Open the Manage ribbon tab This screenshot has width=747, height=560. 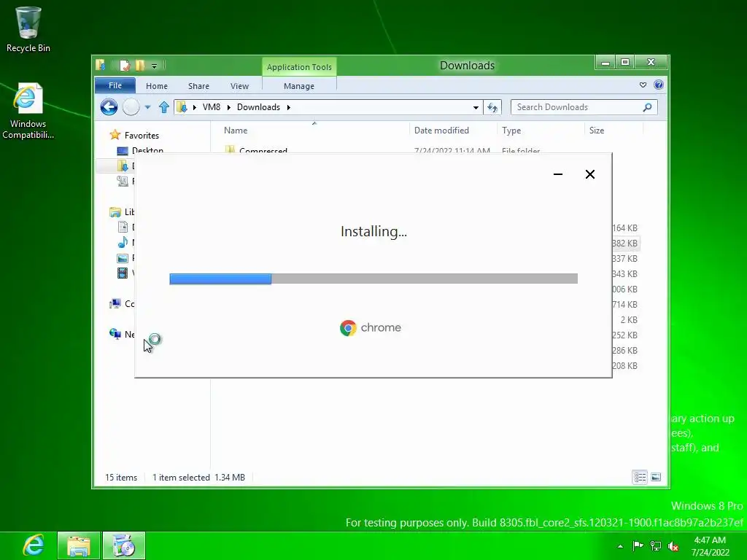[299, 86]
